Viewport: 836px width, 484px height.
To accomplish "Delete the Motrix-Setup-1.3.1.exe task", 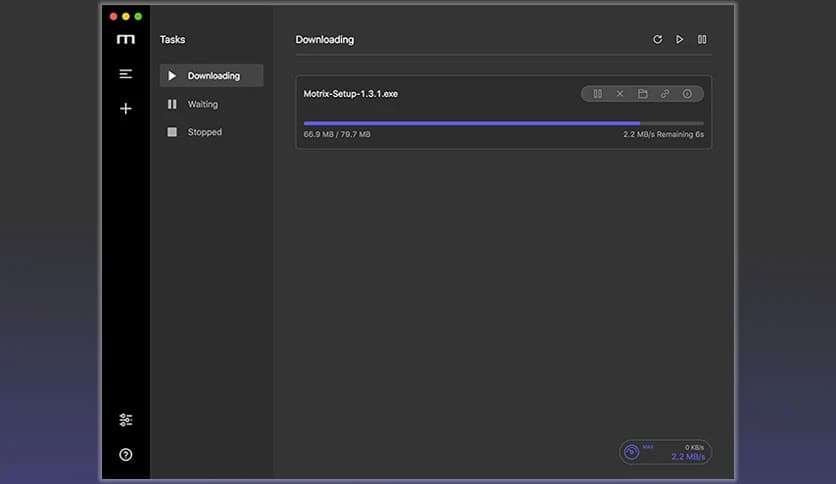I will click(x=620, y=94).
